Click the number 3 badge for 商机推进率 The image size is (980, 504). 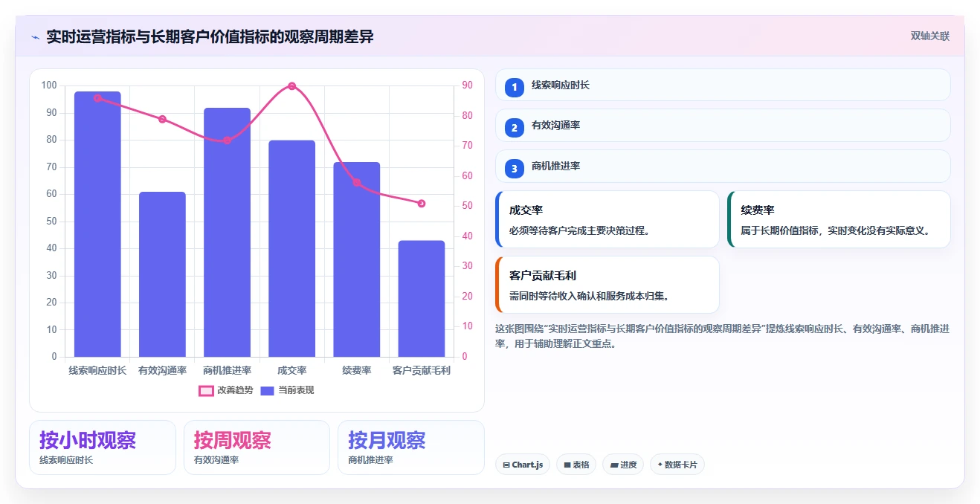click(514, 169)
